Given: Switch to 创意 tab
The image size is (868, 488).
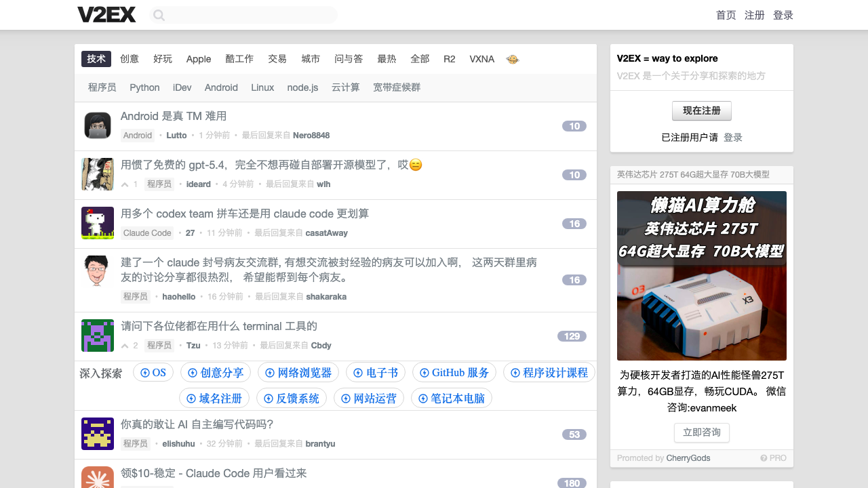Looking at the screenshot, I should [x=130, y=59].
